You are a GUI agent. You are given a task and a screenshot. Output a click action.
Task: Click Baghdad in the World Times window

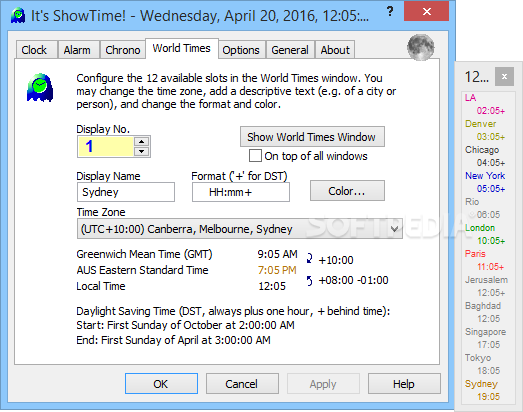[483, 306]
